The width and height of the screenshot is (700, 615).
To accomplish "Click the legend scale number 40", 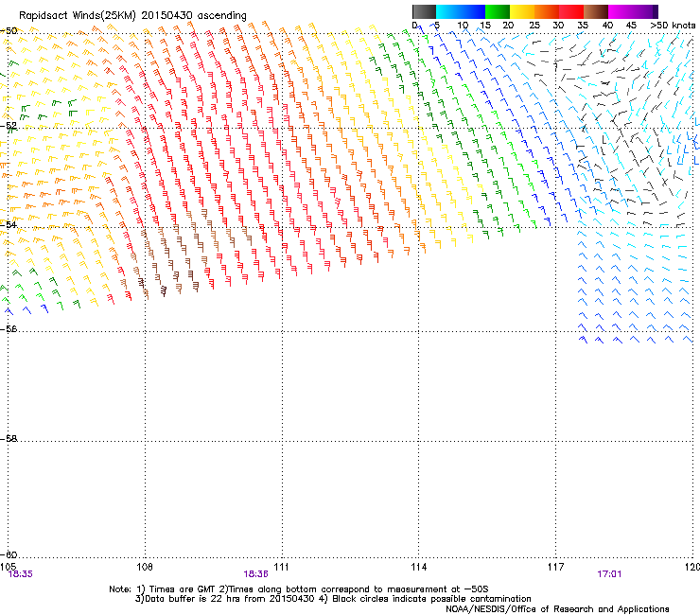I will click(607, 26).
